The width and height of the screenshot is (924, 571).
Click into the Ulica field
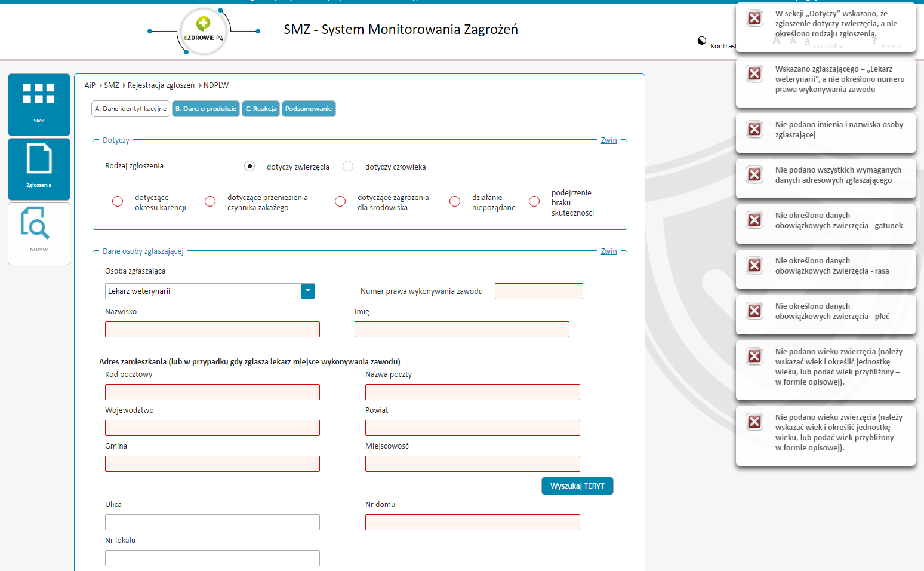coord(212,522)
